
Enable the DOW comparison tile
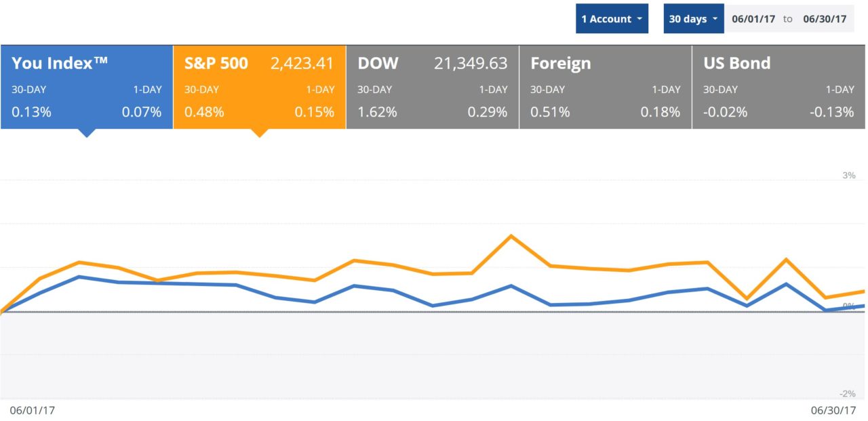point(432,87)
